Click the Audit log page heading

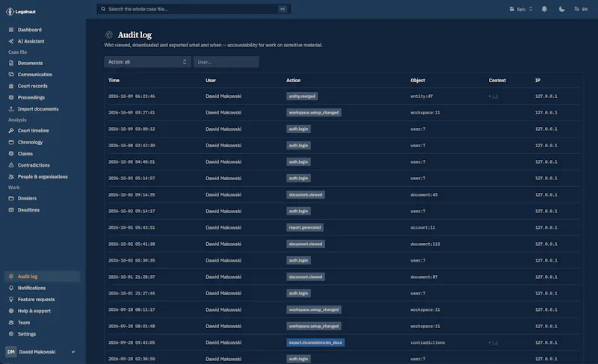pyautogui.click(x=135, y=35)
